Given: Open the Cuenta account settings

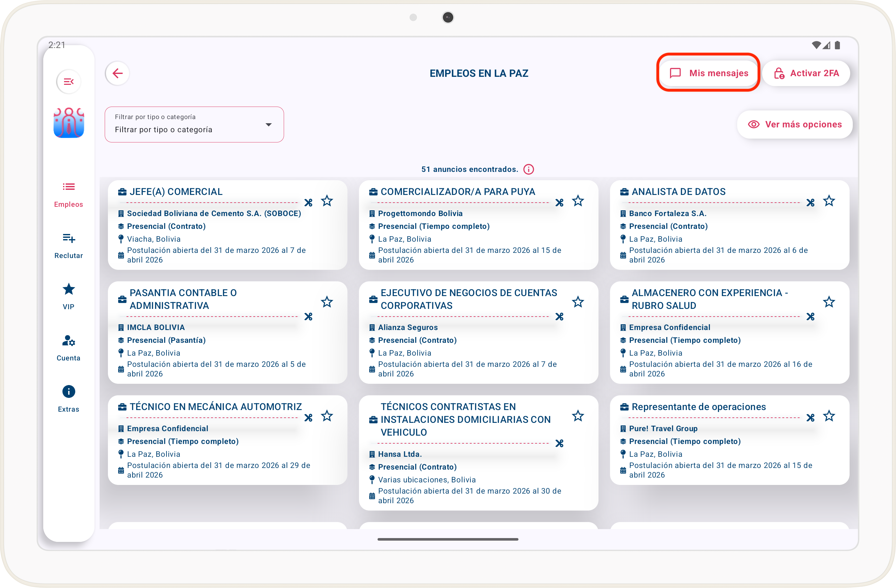Looking at the screenshot, I should (x=69, y=347).
